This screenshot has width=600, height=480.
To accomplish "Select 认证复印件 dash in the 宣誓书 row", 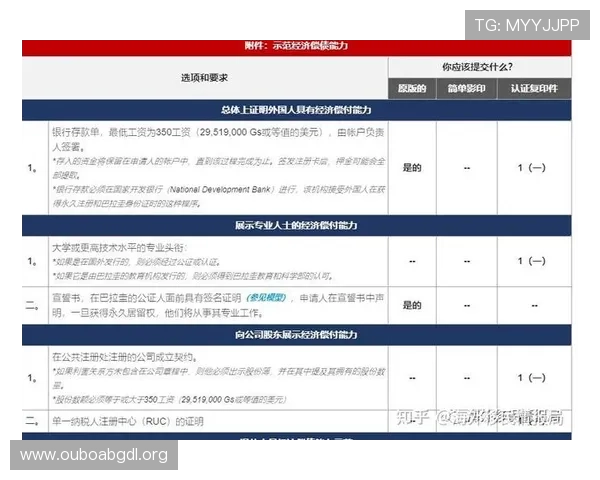I will [x=535, y=306].
